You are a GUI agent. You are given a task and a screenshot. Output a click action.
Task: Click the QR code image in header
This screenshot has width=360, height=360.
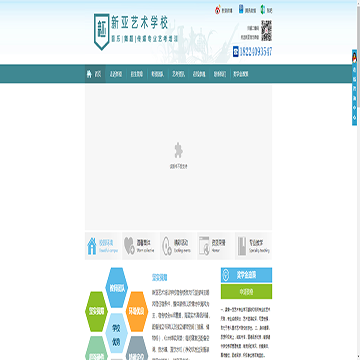click(266, 30)
